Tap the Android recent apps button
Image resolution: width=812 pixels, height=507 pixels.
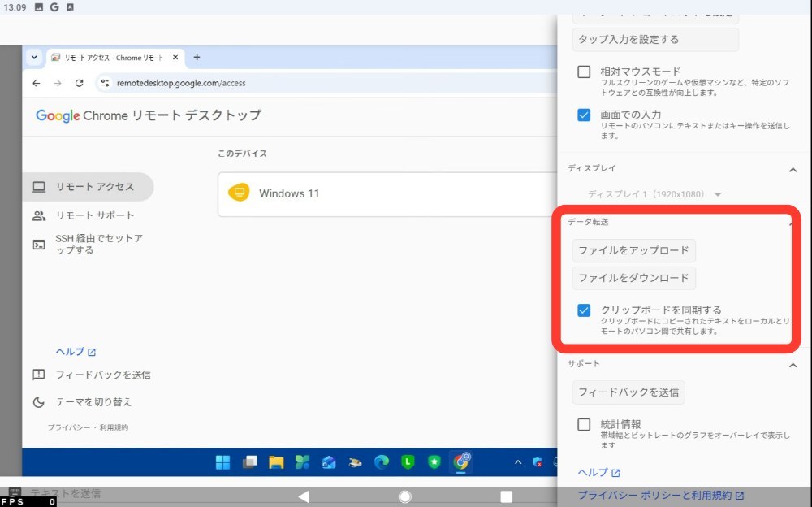pyautogui.click(x=507, y=496)
